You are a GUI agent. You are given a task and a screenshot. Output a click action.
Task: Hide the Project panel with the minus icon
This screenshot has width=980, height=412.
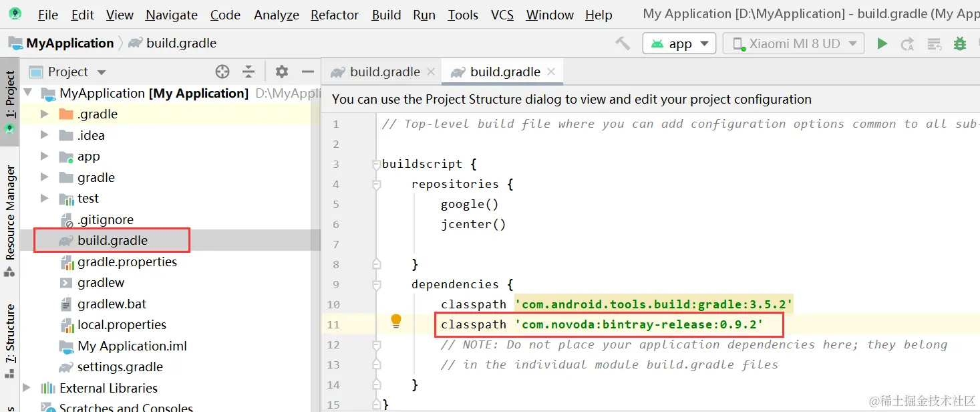308,72
